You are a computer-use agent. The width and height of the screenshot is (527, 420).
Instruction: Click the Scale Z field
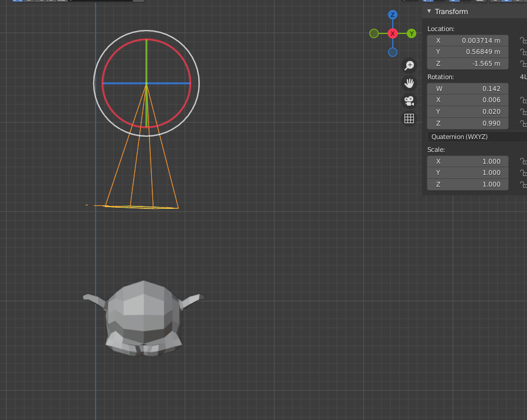tap(468, 184)
